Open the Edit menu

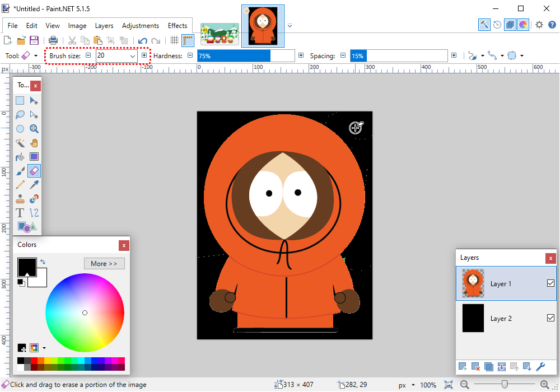[x=31, y=26]
